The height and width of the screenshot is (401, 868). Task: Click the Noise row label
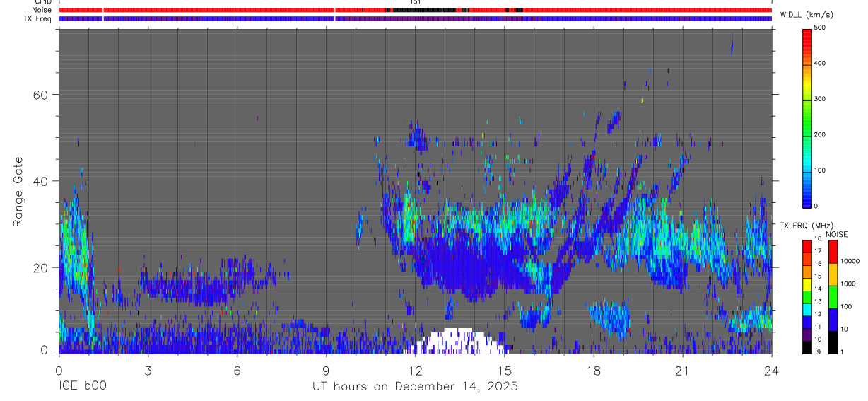42,10
